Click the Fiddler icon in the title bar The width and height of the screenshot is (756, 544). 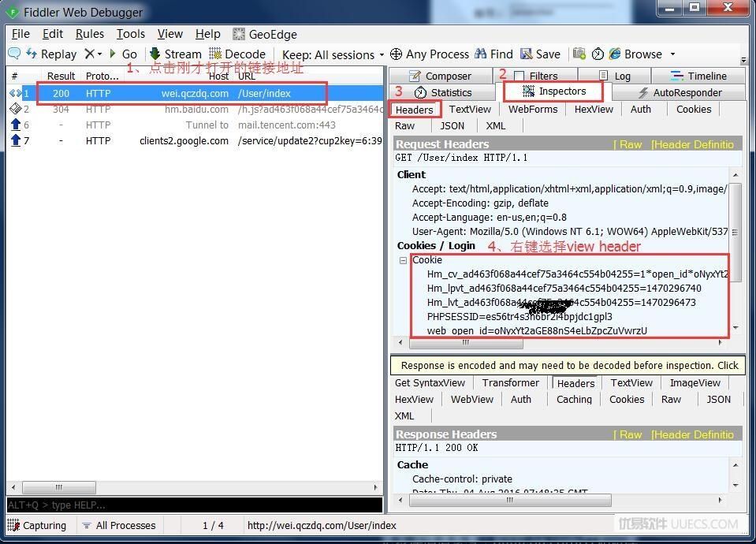tap(13, 12)
